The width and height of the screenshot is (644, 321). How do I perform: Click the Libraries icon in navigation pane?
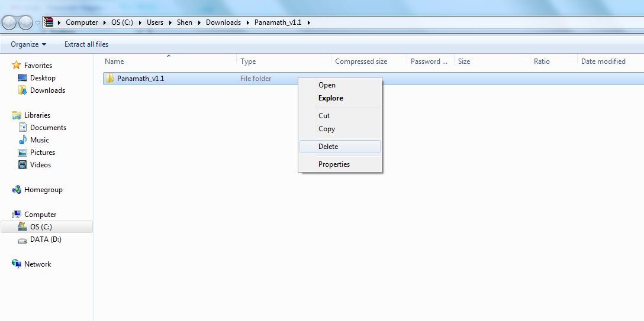coord(17,115)
